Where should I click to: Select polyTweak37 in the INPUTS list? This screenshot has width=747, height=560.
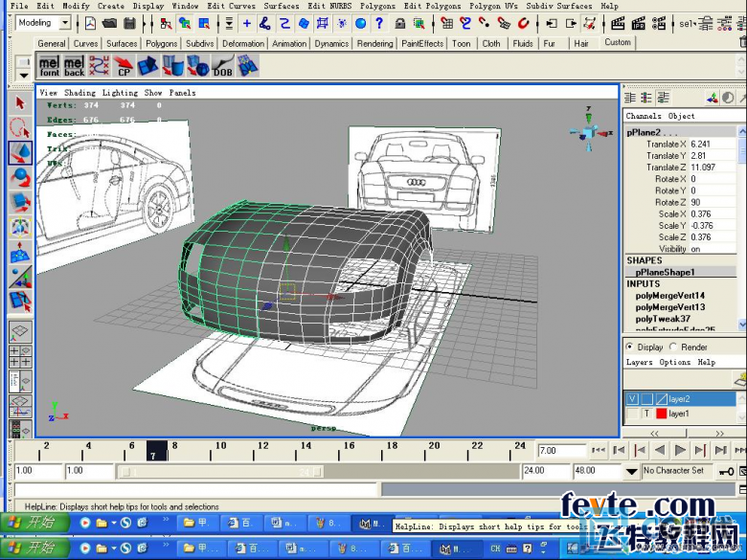663,319
